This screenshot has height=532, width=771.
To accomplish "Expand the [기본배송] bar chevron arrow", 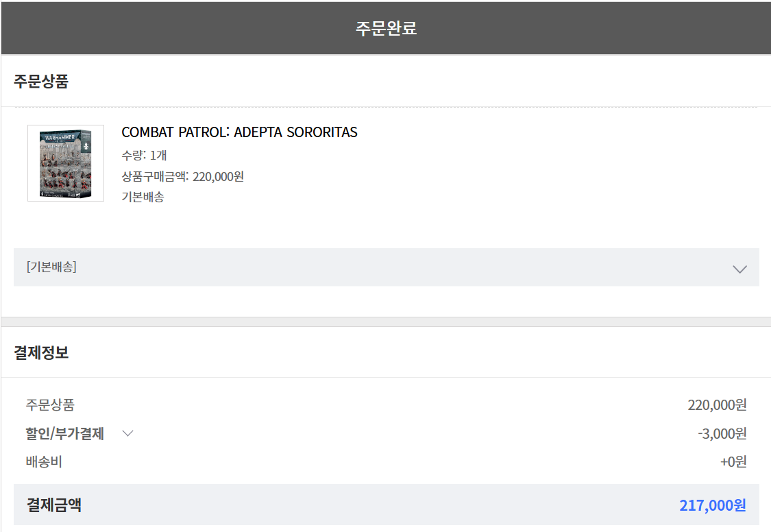I will coord(739,269).
